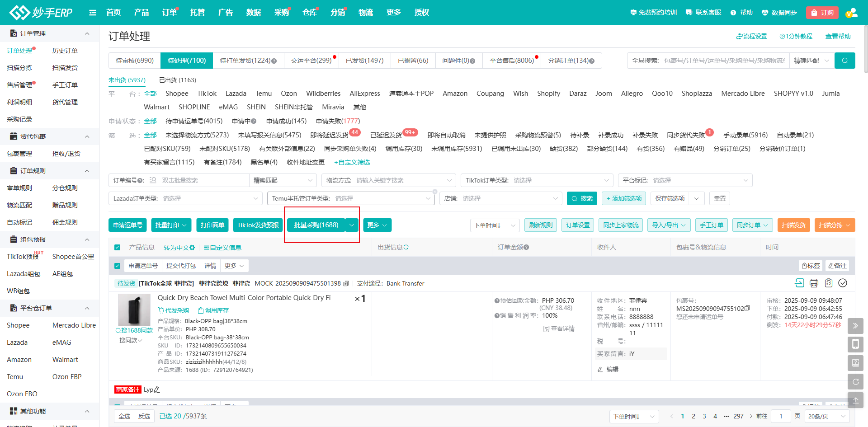This screenshot has width=868, height=427.
Task: Click the teal search magnifier button
Action: (844, 61)
